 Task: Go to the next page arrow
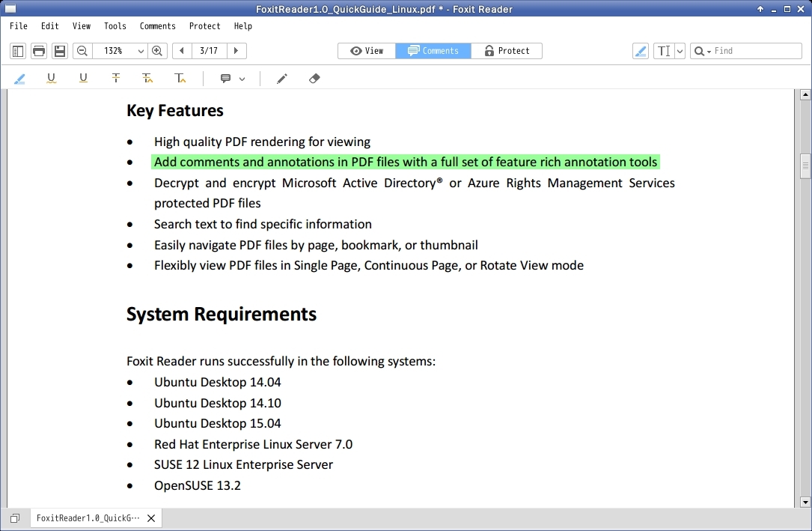click(236, 51)
